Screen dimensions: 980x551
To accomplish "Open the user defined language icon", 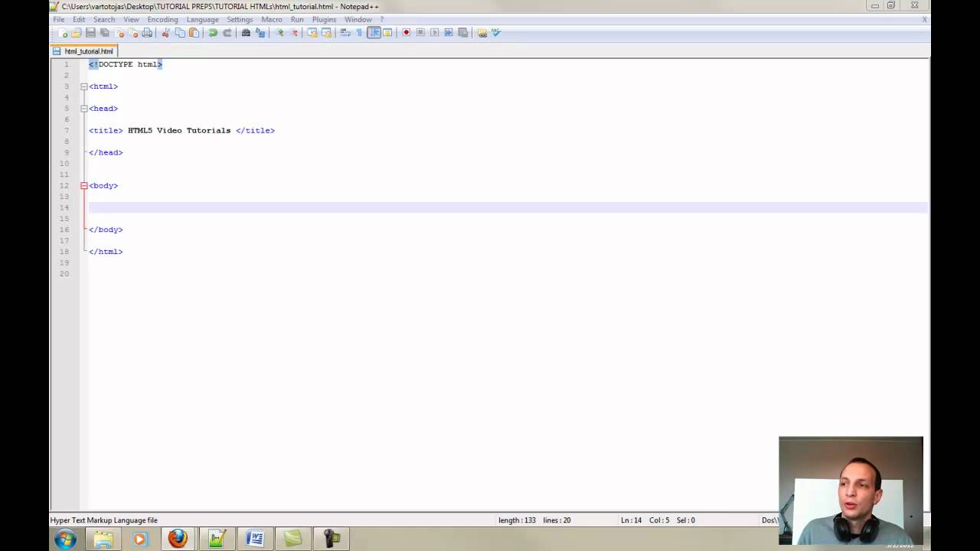I will point(387,33).
